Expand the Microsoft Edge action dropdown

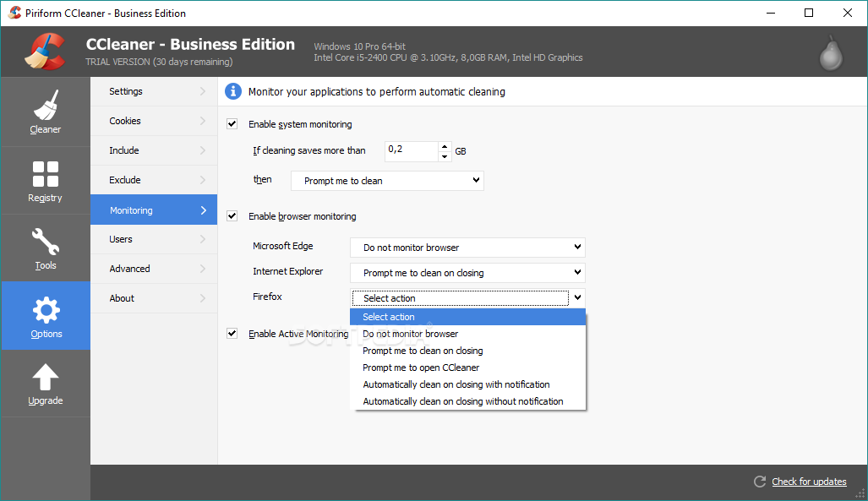[467, 248]
